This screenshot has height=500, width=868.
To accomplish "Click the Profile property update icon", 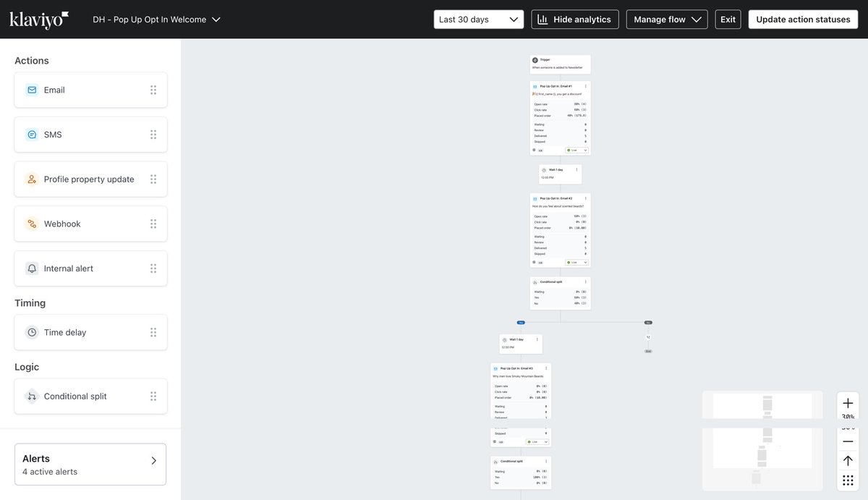I will click(x=32, y=179).
